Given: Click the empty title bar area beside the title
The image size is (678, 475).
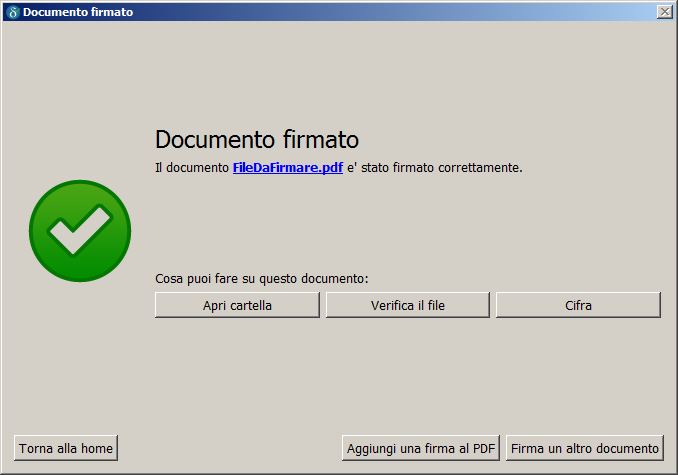Looking at the screenshot, I should [400, 12].
